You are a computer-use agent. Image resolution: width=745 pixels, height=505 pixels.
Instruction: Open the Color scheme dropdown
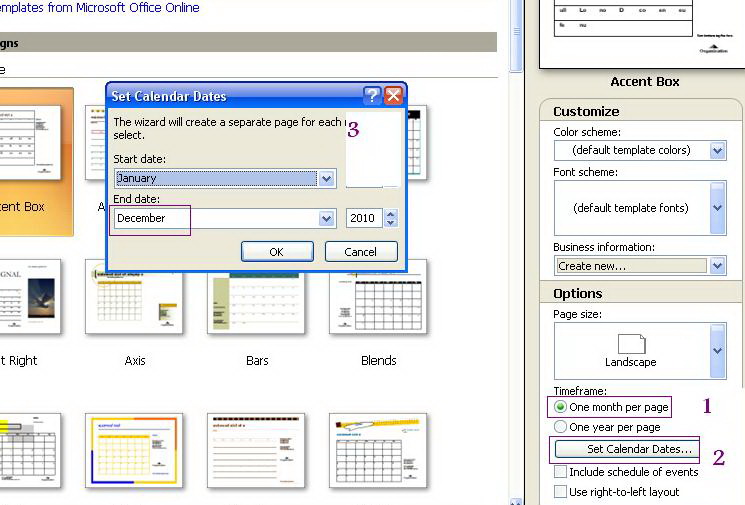717,151
